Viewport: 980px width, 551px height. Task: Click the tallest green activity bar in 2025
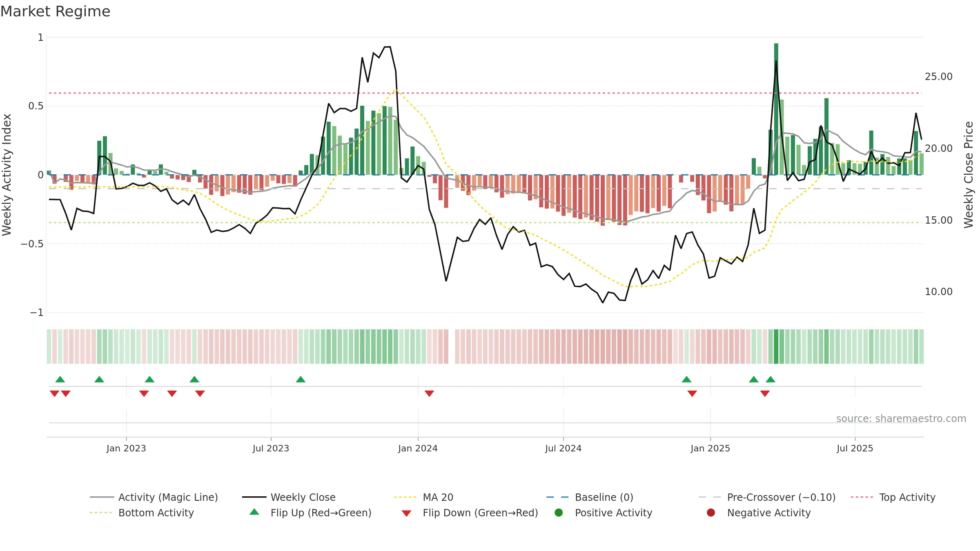pyautogui.click(x=776, y=109)
